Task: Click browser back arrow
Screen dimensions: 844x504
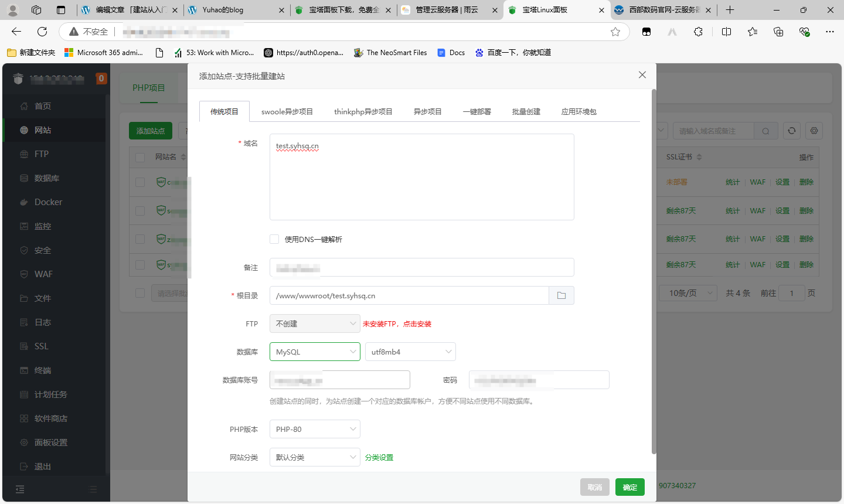Action: tap(16, 32)
